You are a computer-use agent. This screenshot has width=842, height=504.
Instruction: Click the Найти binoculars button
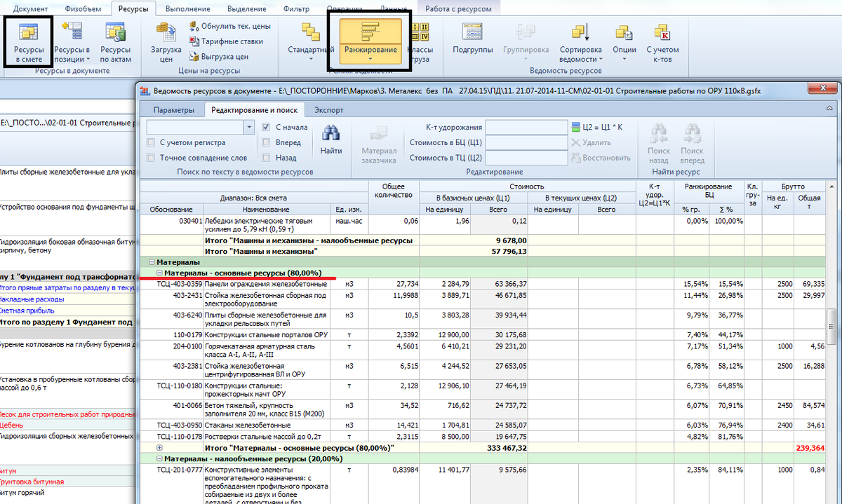pyautogui.click(x=331, y=139)
